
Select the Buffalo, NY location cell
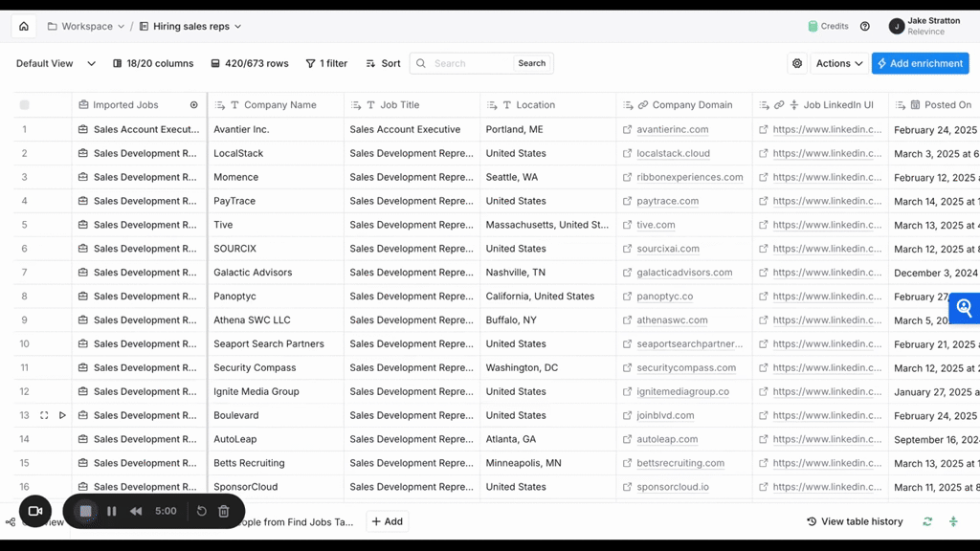(x=548, y=320)
